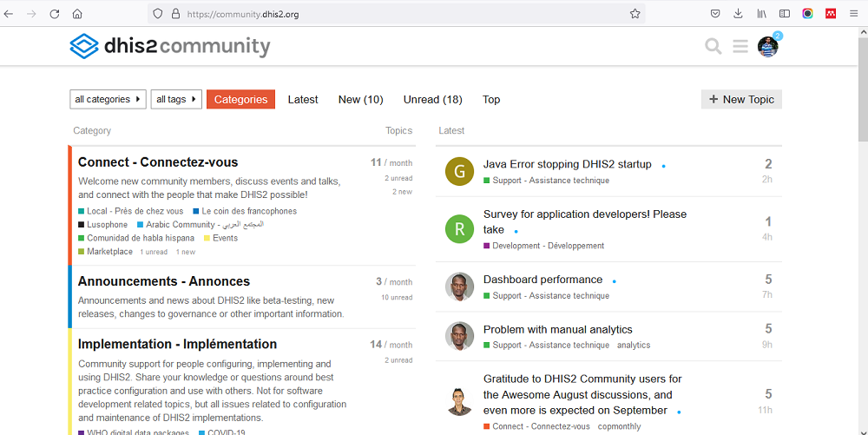Open the Arabic Community subcategory

(201, 224)
